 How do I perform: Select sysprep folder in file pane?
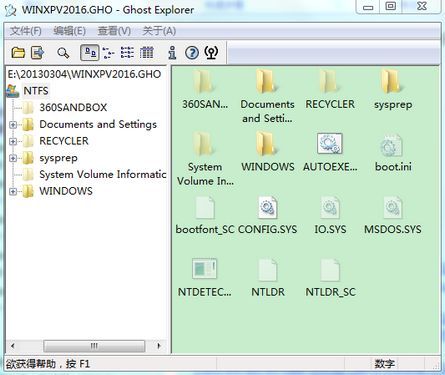393,81
